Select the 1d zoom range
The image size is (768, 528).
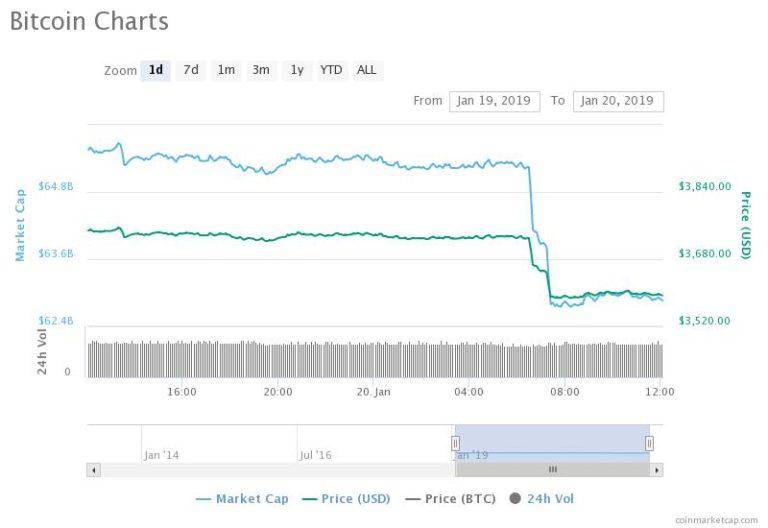(x=156, y=70)
